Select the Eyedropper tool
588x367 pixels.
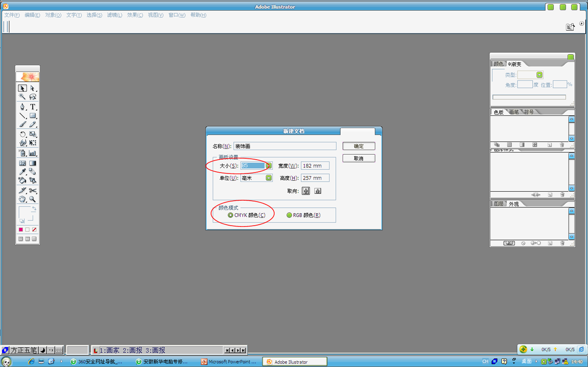point(22,172)
